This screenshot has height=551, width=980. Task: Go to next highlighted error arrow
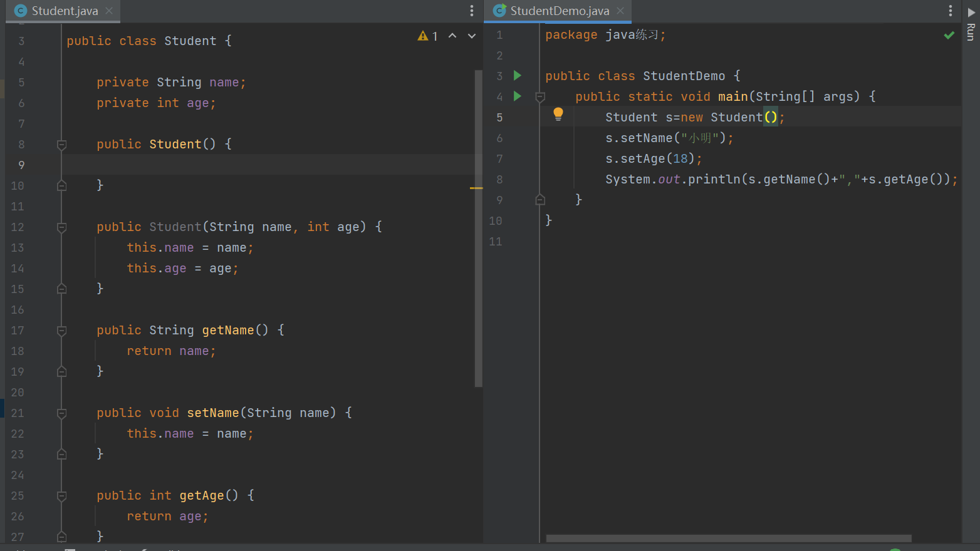click(472, 36)
